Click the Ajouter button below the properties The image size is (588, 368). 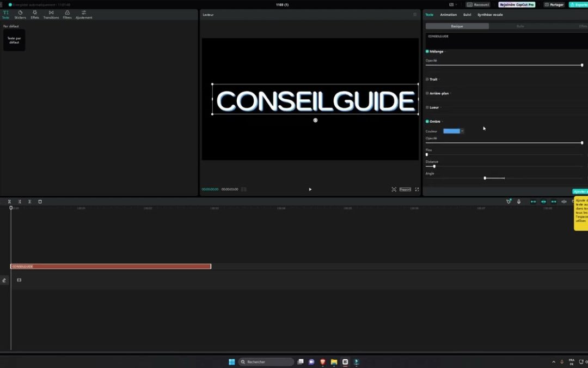(x=580, y=191)
